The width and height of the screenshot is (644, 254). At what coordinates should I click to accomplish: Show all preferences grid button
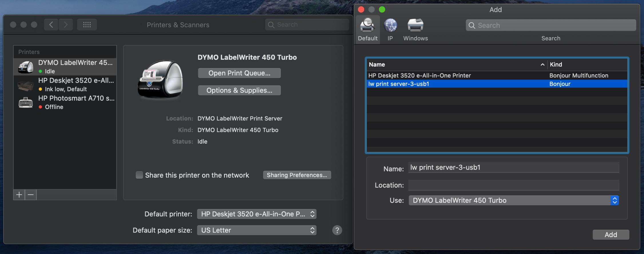(x=87, y=25)
